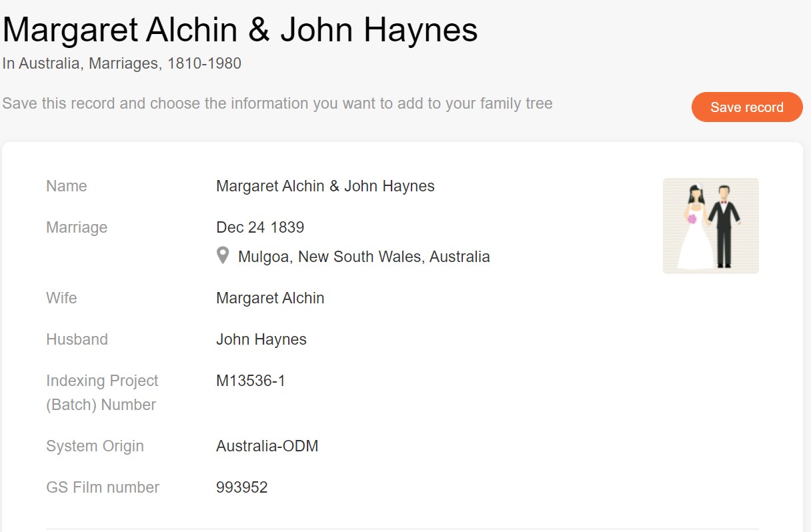
Task: Select the husband name John Haynes
Action: (x=261, y=339)
